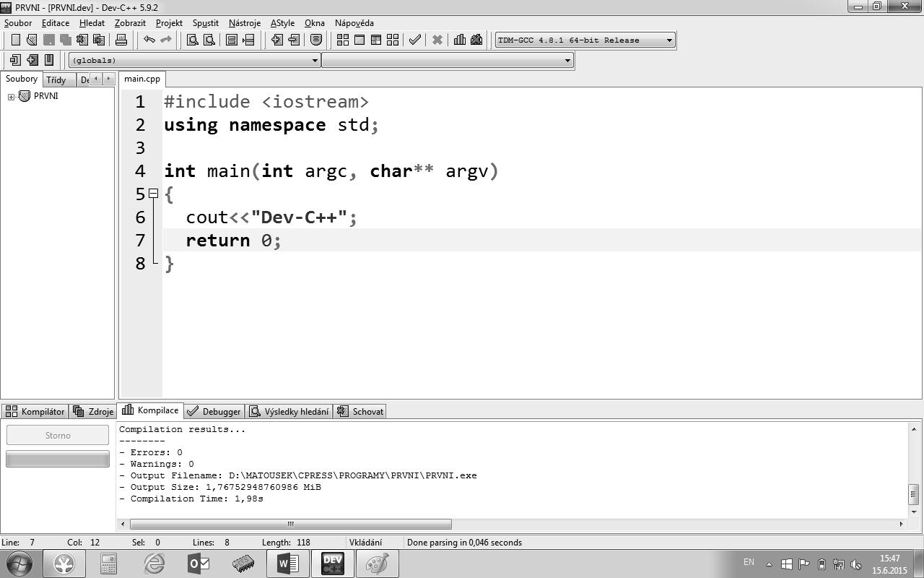Open the Hledat menu
This screenshot has width=924, height=578.
click(92, 23)
